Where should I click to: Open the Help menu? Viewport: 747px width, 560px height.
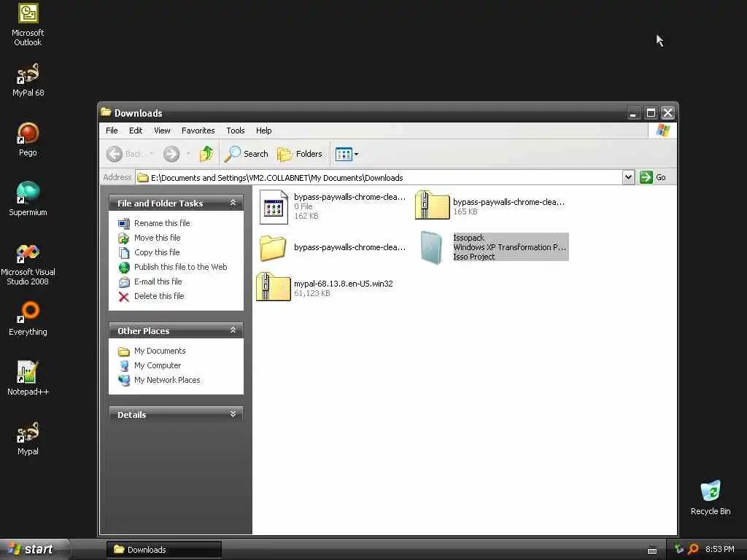[x=263, y=131]
